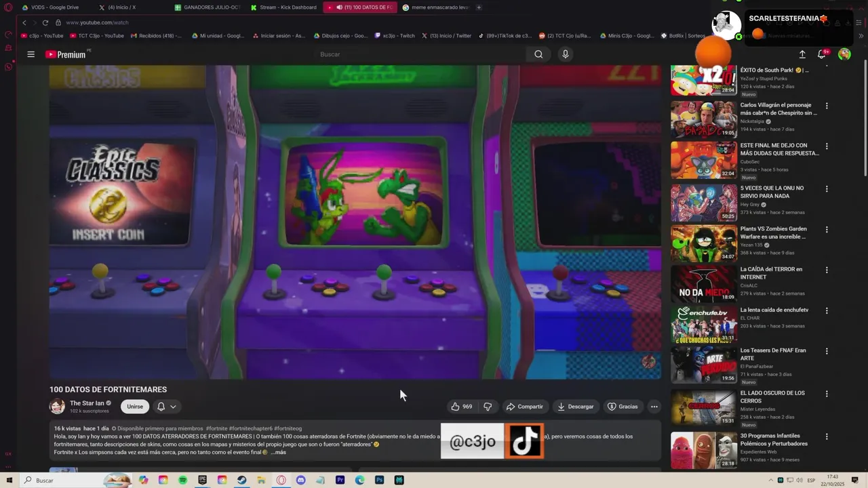This screenshot has height=488, width=868.
Task: Open Steam from the taskbar
Action: point(241,480)
